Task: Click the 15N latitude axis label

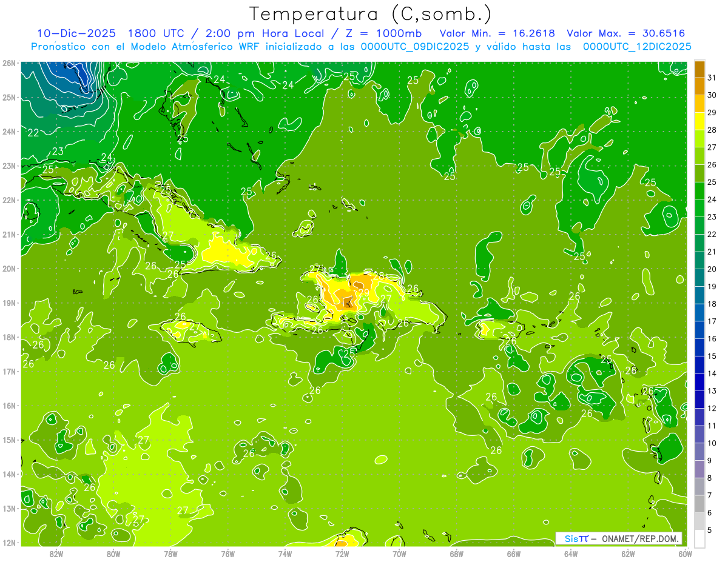Action: coord(8,440)
